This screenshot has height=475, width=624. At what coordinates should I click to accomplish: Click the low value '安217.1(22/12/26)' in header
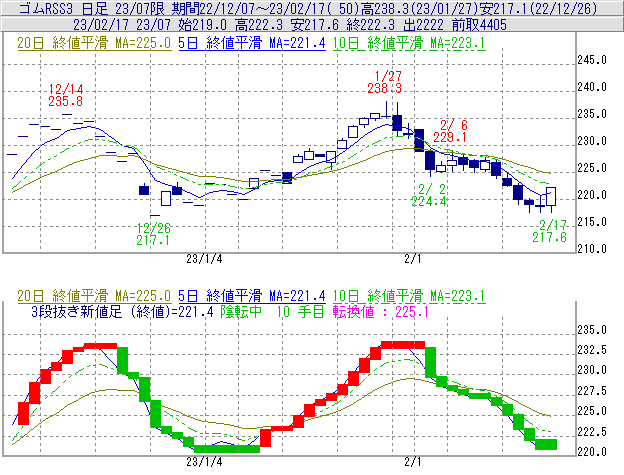[538, 8]
